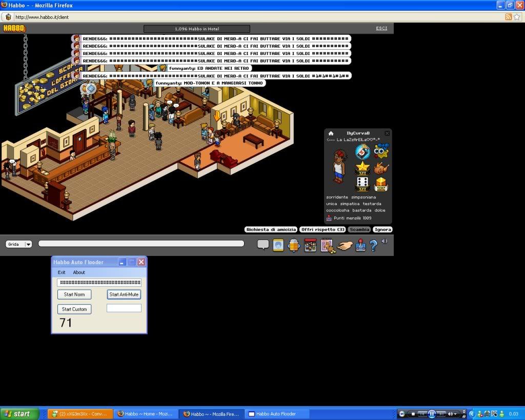The width and height of the screenshot is (525, 420).
Task: Open About menu in Habbo Auto Flooder
Action: point(79,272)
